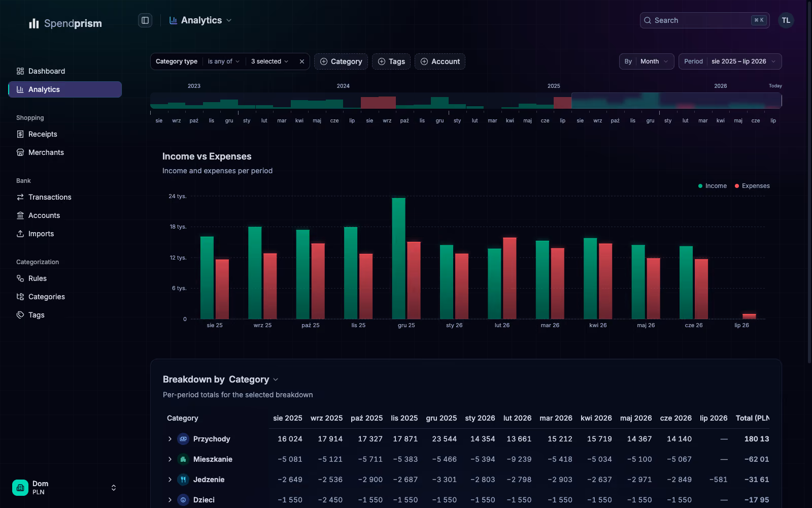Open Imports in the sidebar
Viewport: 812px width, 508px height.
coord(65,234)
